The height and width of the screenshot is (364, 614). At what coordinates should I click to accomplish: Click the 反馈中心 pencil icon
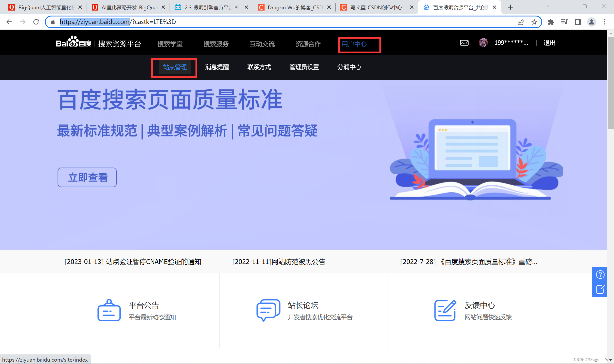(x=445, y=310)
